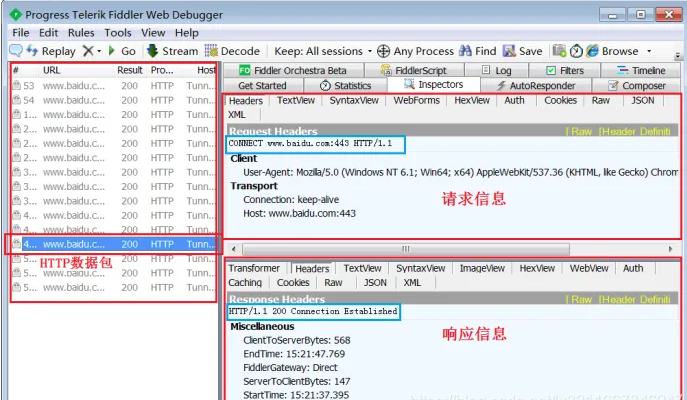Open the View menu

coord(153,33)
